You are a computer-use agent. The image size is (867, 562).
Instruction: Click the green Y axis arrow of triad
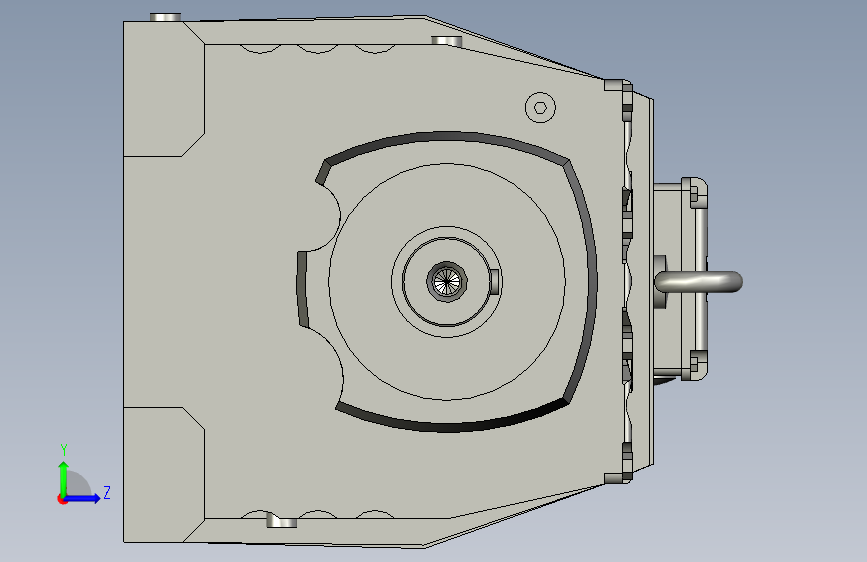tap(64, 478)
